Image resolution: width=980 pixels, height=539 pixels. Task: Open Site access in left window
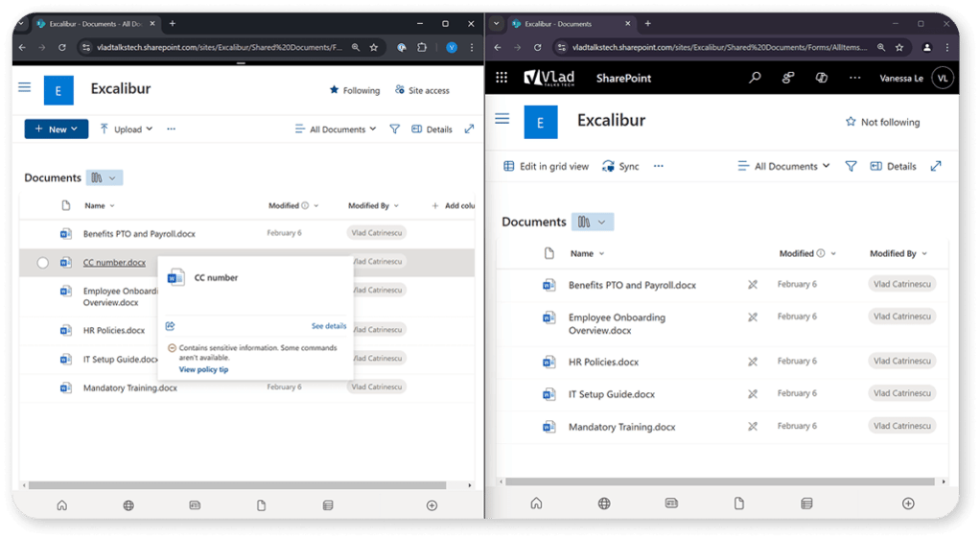tap(422, 90)
